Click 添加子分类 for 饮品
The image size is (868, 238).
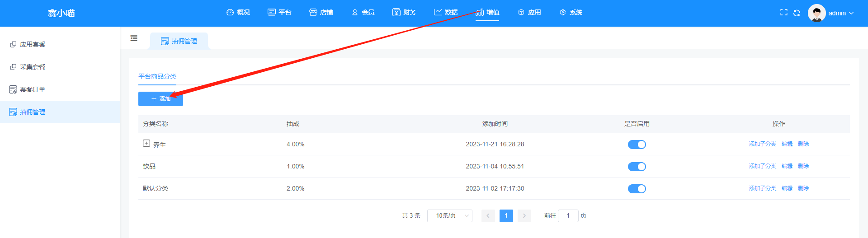(763, 166)
